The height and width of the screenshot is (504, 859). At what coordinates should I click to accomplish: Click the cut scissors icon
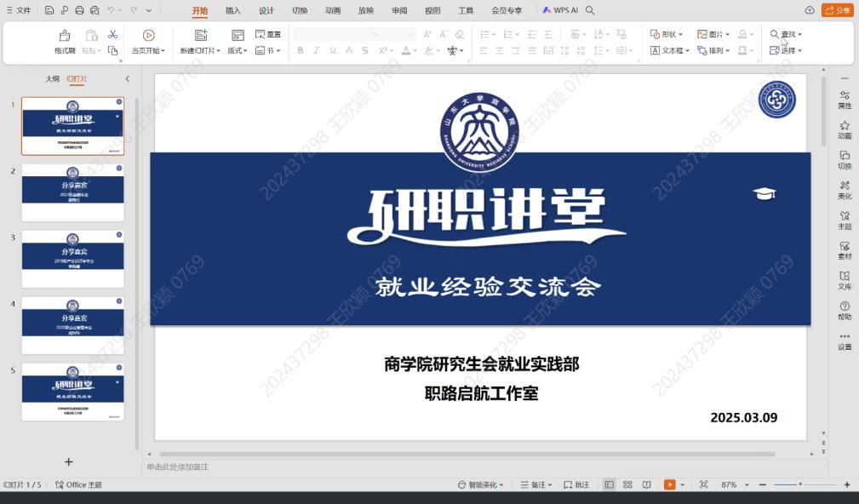pos(112,34)
